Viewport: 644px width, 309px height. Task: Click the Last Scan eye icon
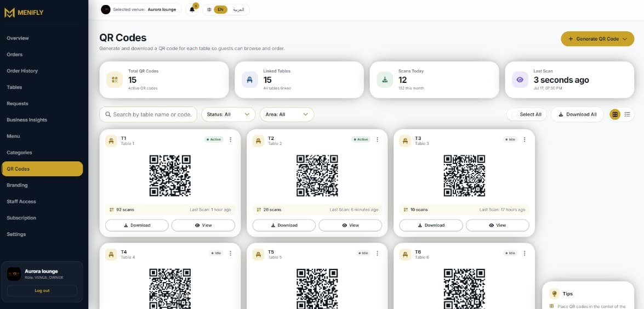point(520,80)
